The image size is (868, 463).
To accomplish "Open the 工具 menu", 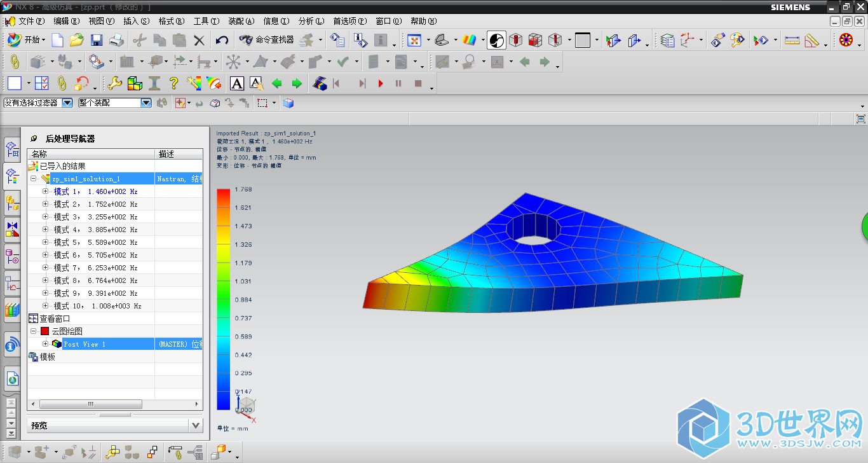I will (206, 21).
